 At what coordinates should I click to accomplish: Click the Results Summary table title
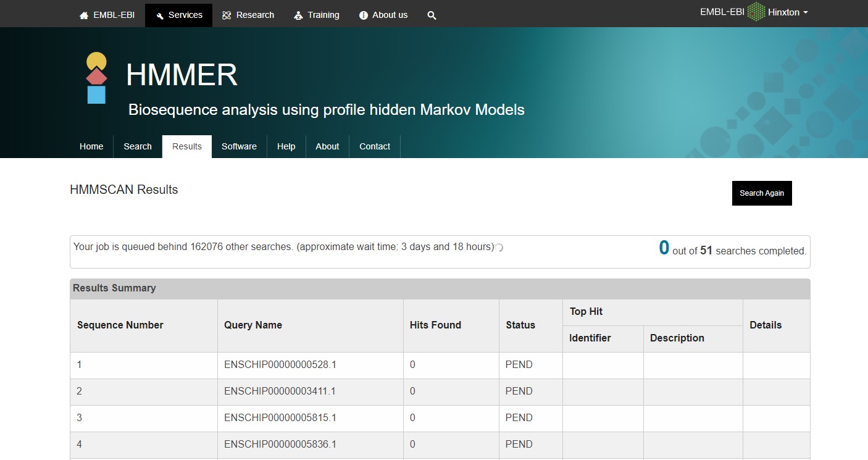[x=114, y=288]
